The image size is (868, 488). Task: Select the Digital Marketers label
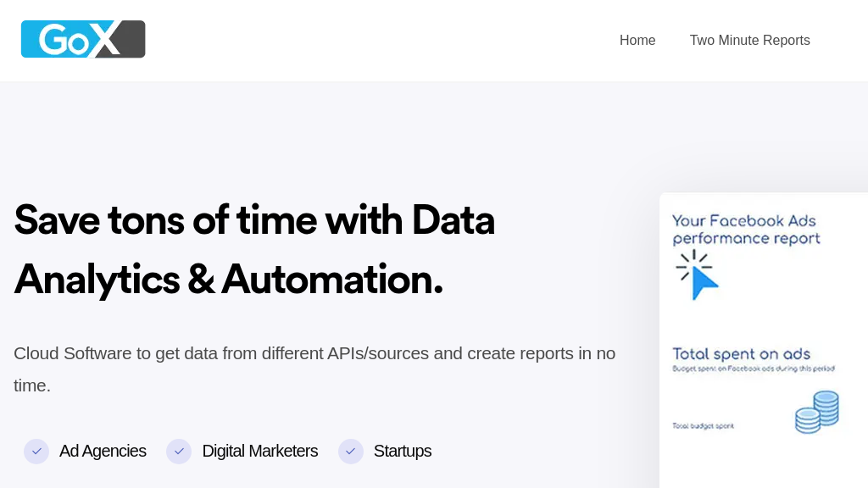(260, 452)
